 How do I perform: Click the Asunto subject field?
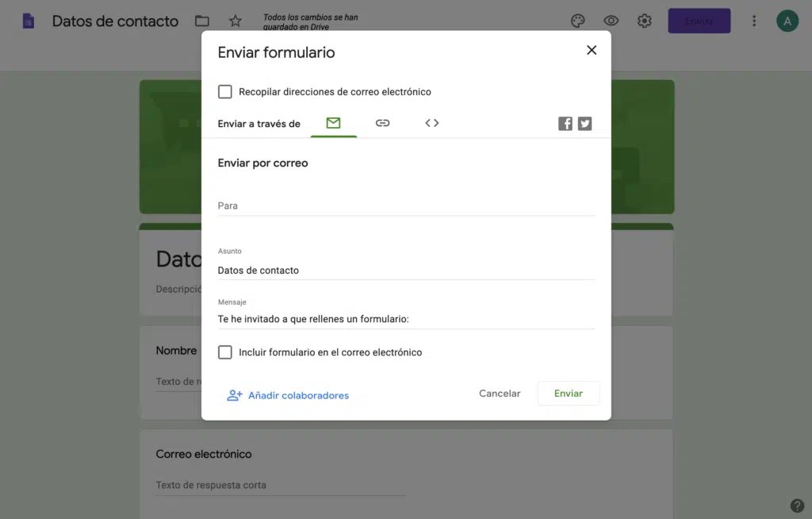click(x=406, y=270)
